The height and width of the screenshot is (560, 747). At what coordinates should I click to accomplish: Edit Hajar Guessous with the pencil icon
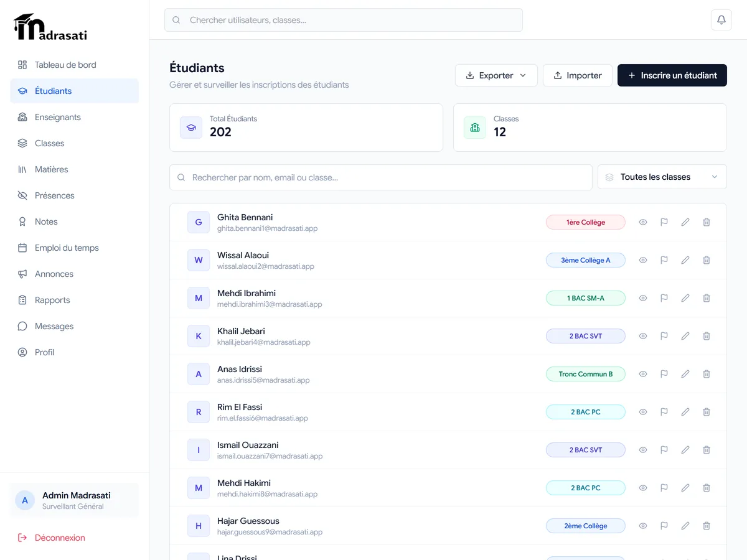685,526
